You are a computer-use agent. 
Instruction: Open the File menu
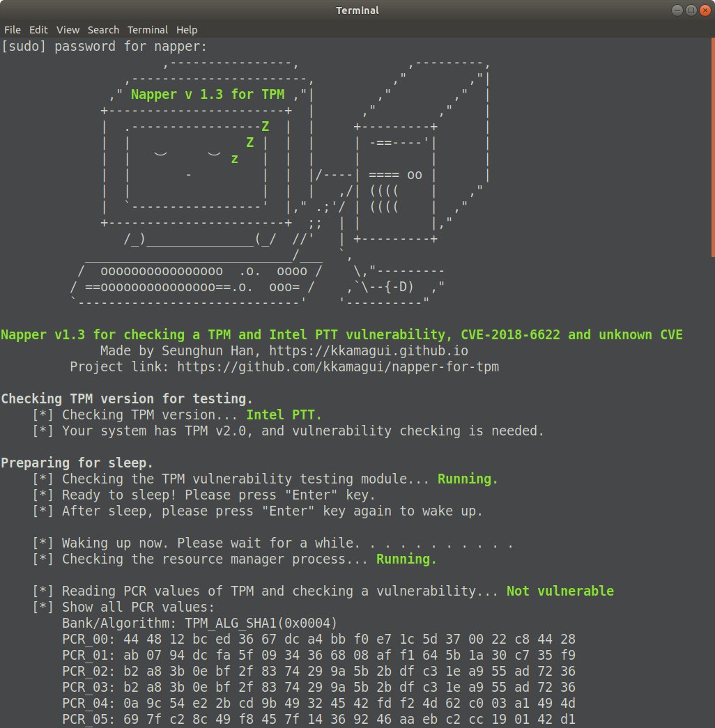13,30
